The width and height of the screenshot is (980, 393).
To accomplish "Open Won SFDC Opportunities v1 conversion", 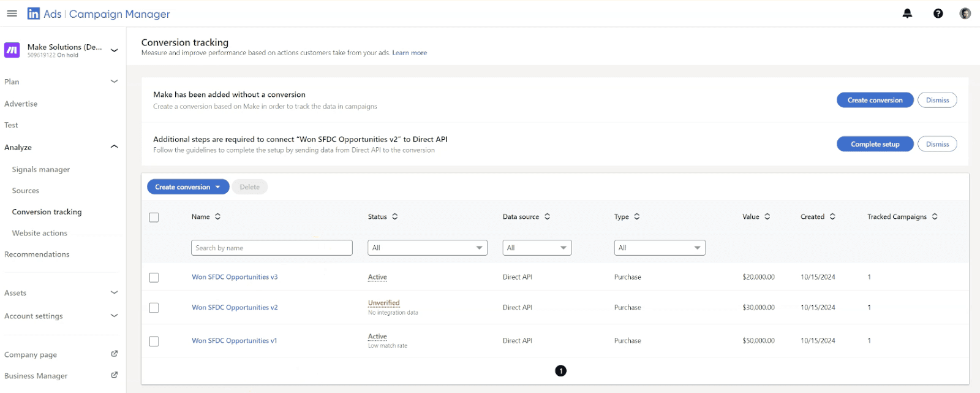I will [234, 341].
